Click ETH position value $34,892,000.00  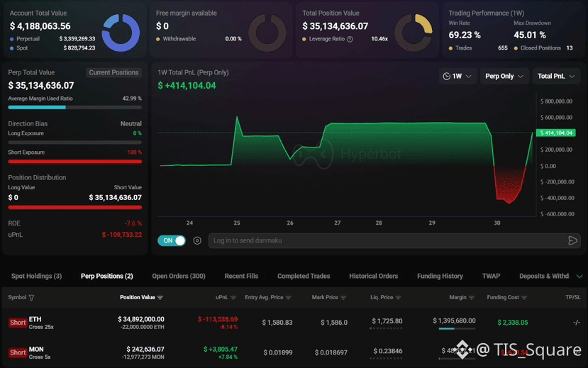click(141, 319)
